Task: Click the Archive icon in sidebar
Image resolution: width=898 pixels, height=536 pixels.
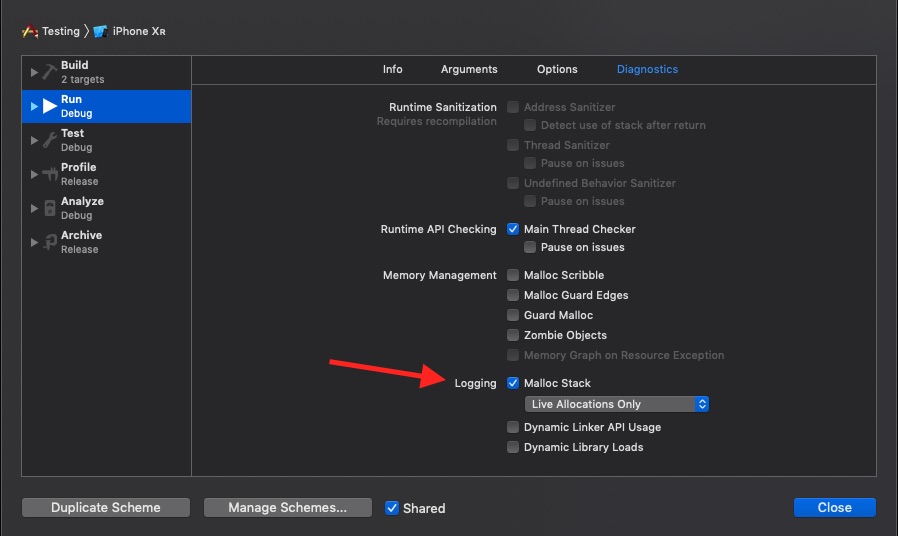Action: pos(49,242)
